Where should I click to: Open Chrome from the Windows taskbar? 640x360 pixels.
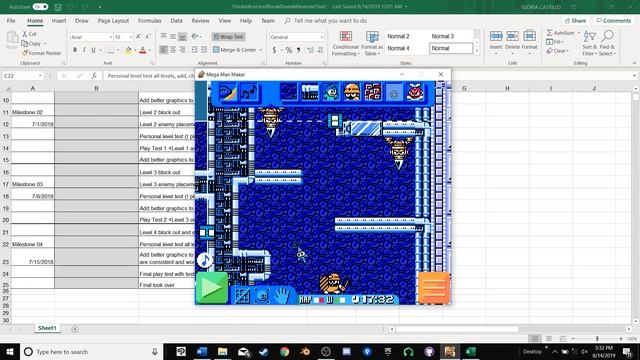[284, 351]
